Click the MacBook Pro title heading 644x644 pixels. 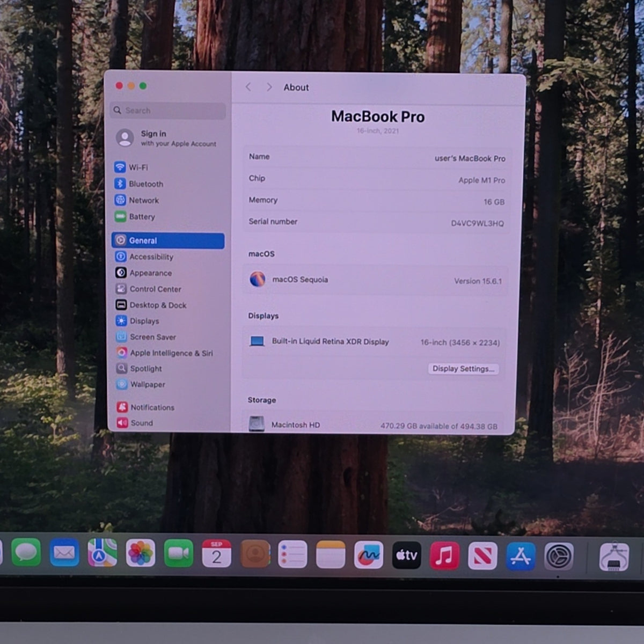378,116
